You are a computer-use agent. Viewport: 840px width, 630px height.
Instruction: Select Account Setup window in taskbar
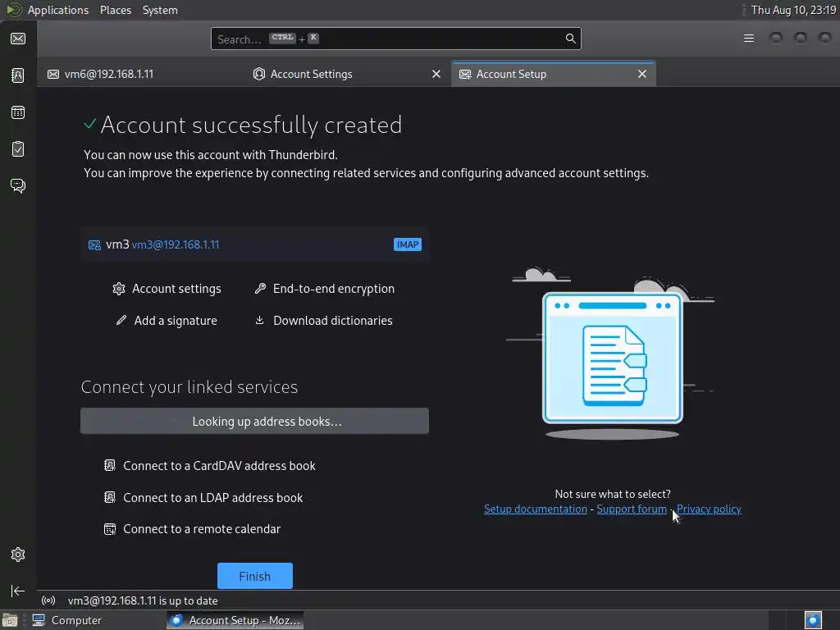pos(235,620)
